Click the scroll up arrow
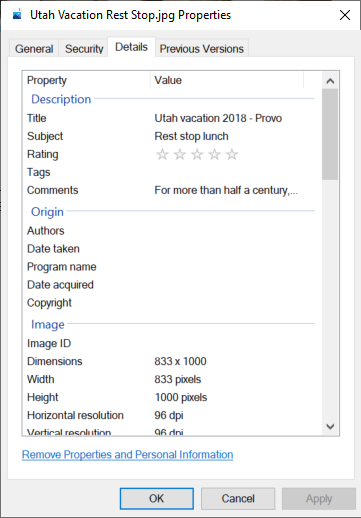Viewport: 361px width, 518px height. pos(330,81)
